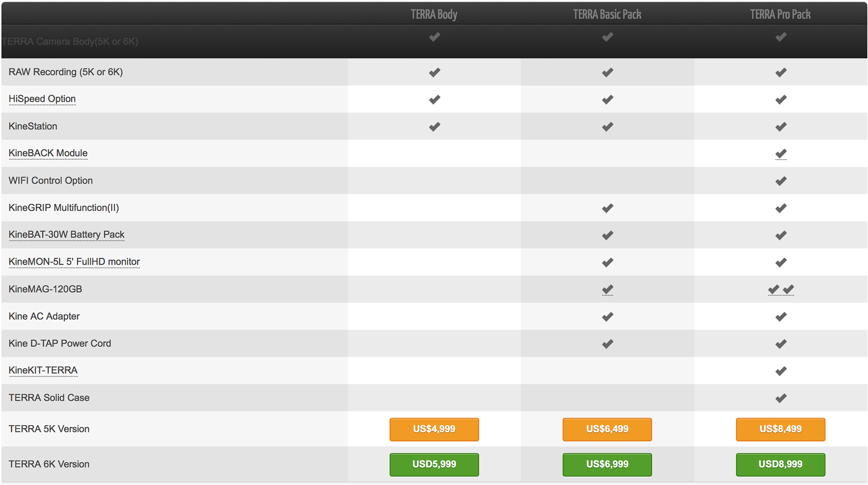Click the TERRA 6K Version label
This screenshot has width=868, height=485.
(x=49, y=464)
